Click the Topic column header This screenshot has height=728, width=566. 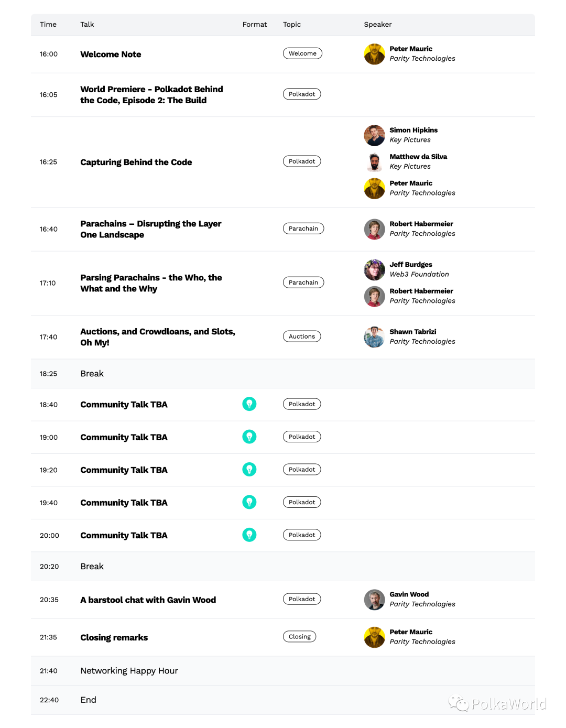(x=292, y=25)
